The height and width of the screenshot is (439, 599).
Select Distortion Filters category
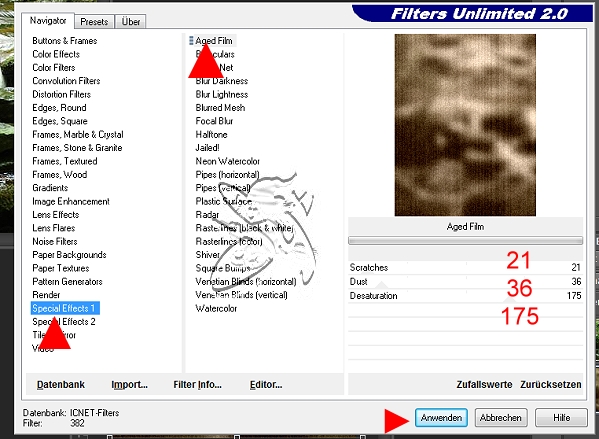click(62, 94)
